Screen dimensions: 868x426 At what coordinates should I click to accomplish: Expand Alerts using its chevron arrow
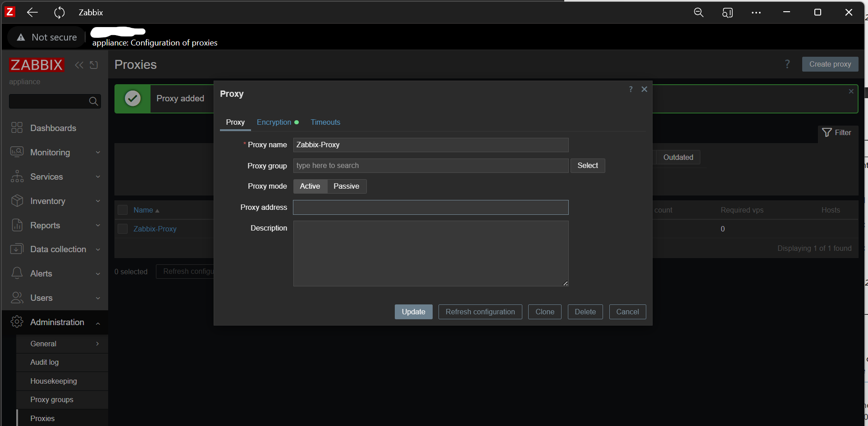click(x=98, y=274)
